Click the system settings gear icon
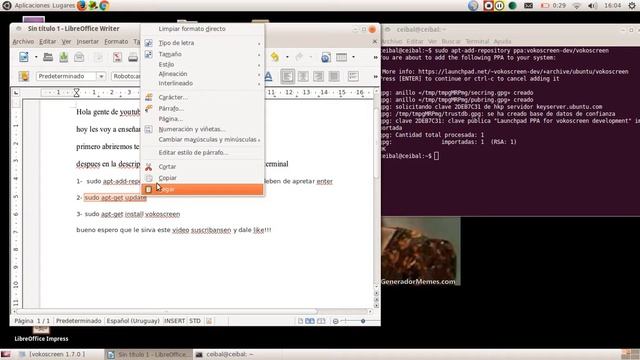The image size is (640, 360). point(632,5)
